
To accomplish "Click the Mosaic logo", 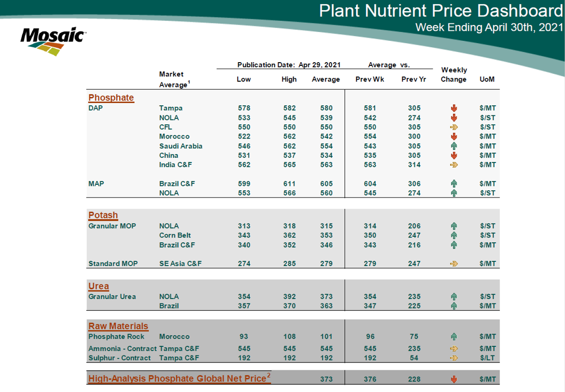I will point(53,40).
